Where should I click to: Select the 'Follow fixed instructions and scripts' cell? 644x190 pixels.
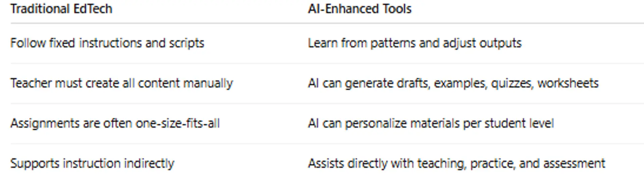tap(107, 43)
